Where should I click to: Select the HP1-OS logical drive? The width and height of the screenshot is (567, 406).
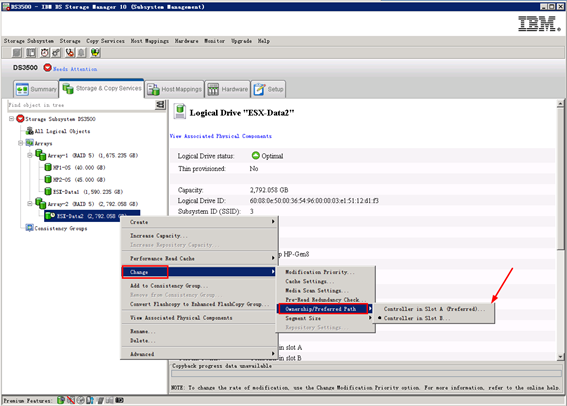point(75,167)
